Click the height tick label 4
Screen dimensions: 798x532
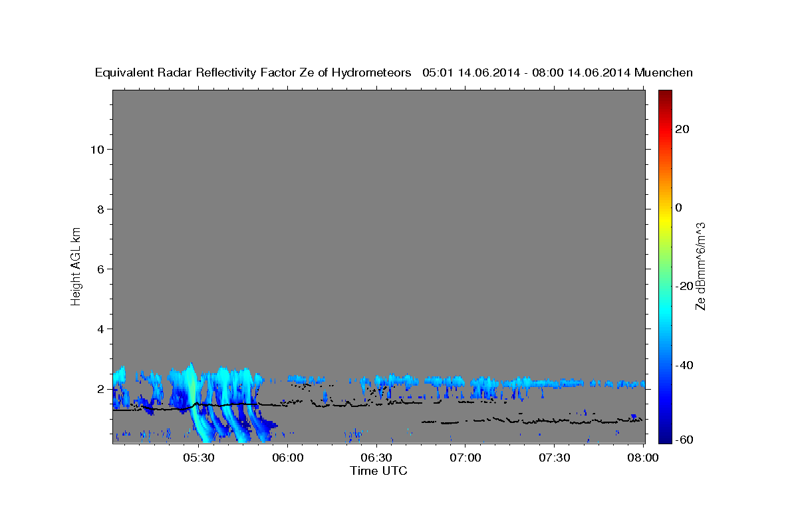tap(101, 329)
